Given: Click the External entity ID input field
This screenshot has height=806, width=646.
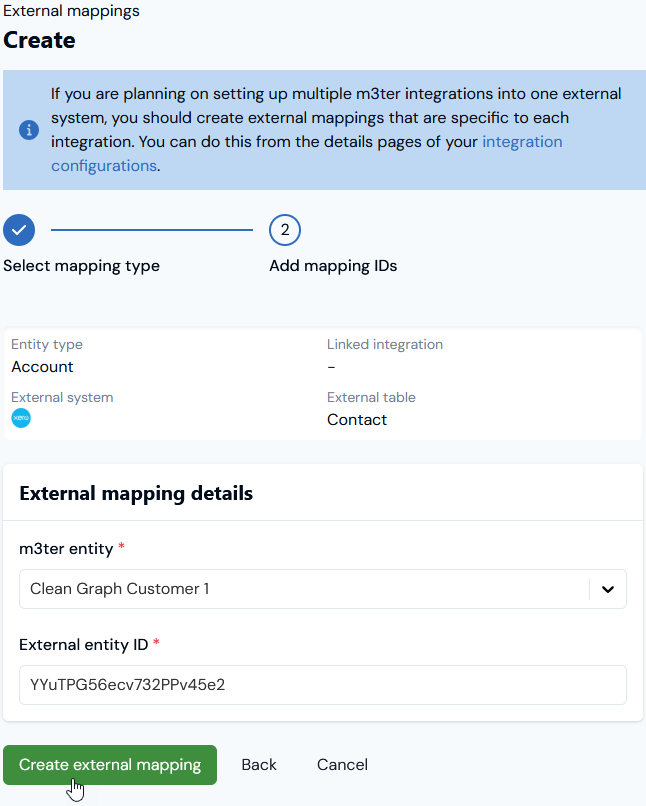Looking at the screenshot, I should click(323, 685).
